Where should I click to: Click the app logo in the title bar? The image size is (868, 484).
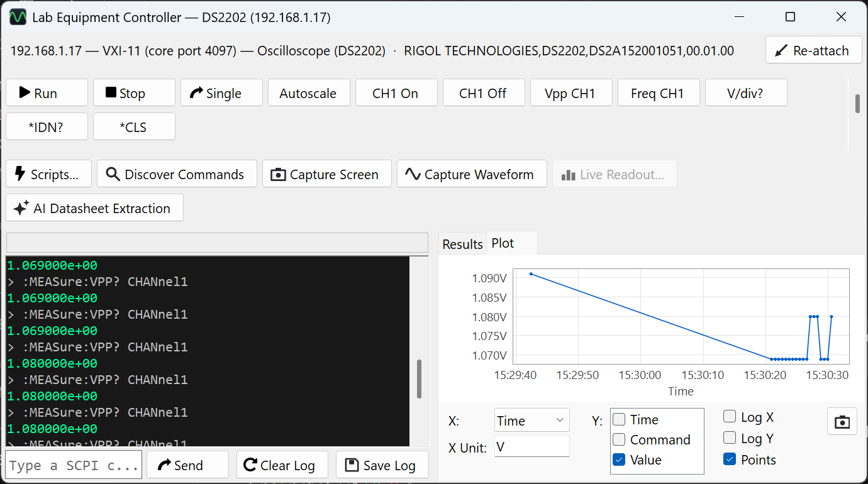[18, 17]
